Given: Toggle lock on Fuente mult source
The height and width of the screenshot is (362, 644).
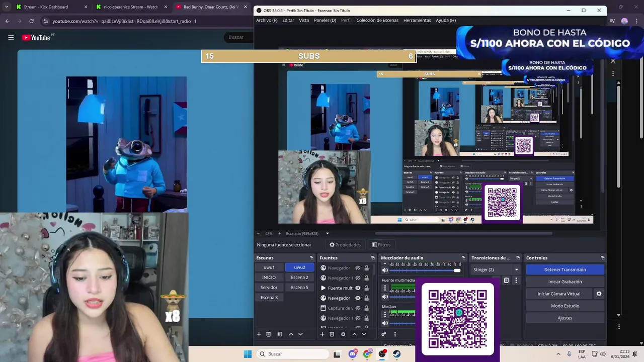Looking at the screenshot, I should tap(366, 288).
